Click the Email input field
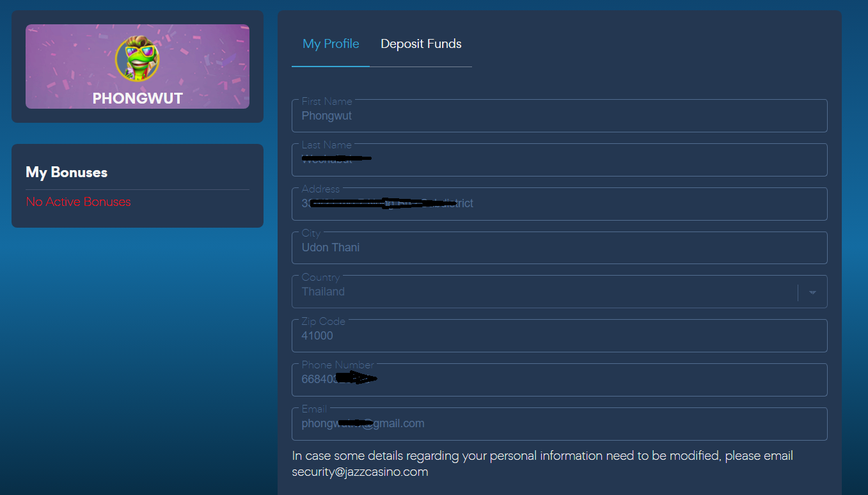The image size is (868, 495). tap(560, 424)
